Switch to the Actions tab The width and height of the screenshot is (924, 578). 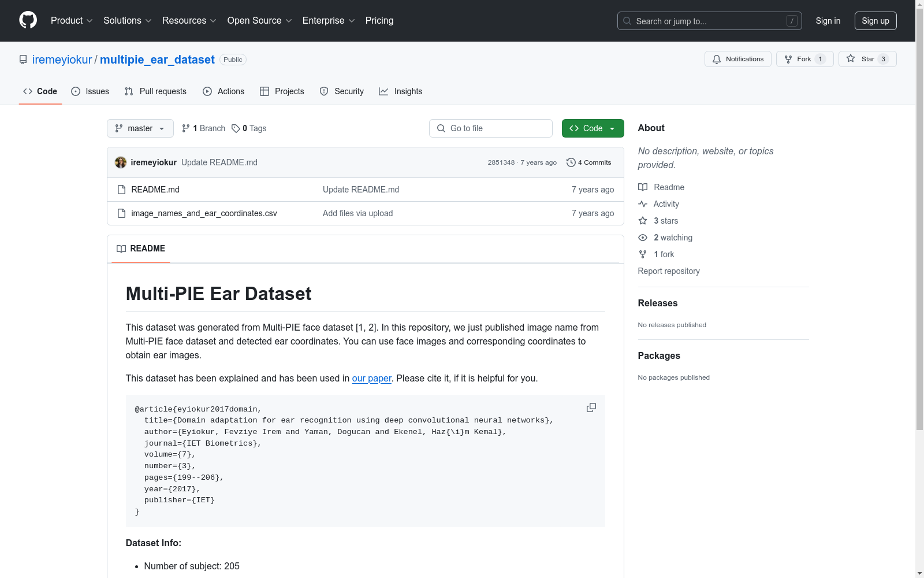coord(223,91)
